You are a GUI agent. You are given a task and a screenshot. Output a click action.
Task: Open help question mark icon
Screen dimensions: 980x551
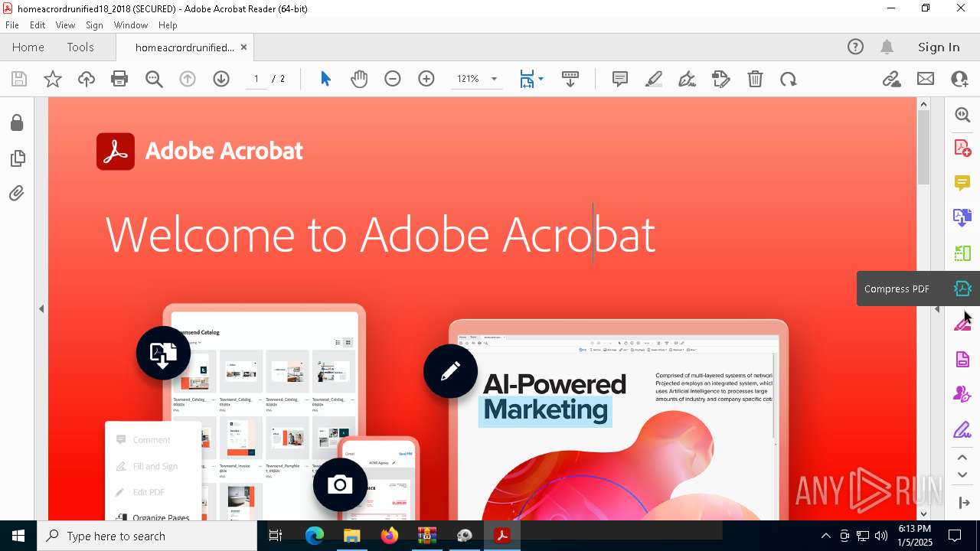click(855, 47)
